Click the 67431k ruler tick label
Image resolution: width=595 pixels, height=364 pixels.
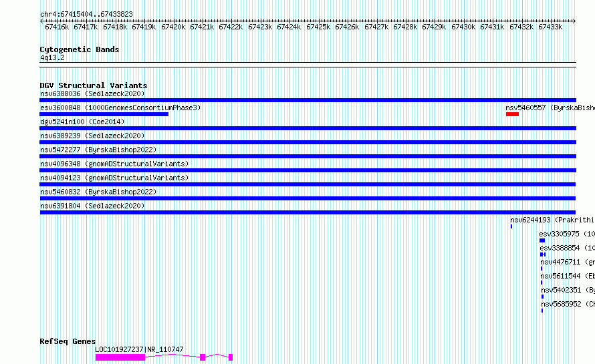tap(492, 27)
